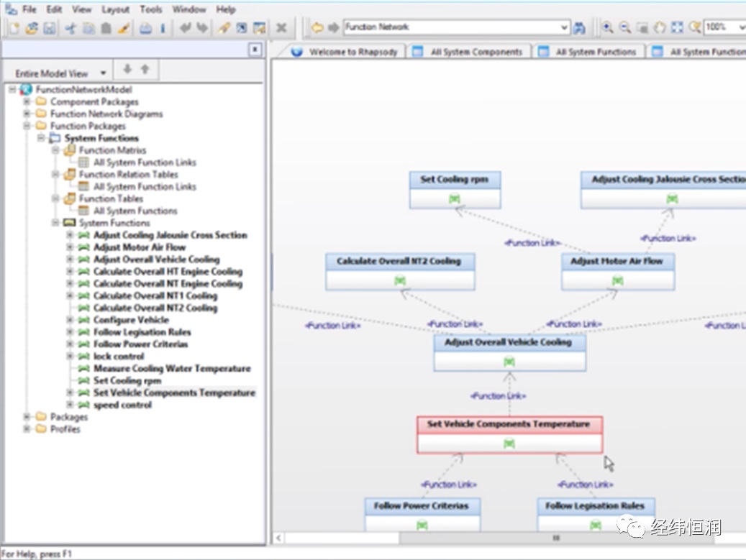The image size is (746, 560).
Task: Open the 100% zoom level dropdown
Action: coord(742,27)
